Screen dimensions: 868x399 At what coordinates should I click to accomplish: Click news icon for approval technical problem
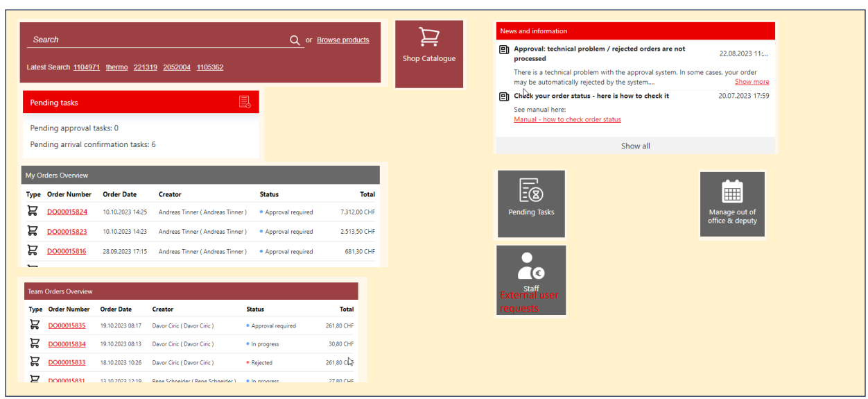click(x=504, y=49)
